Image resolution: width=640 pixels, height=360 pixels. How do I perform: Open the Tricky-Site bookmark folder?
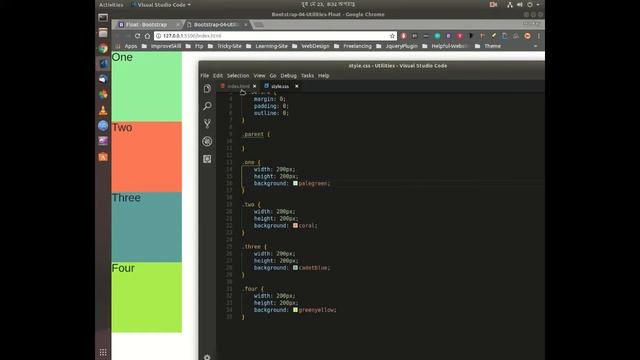pos(225,46)
